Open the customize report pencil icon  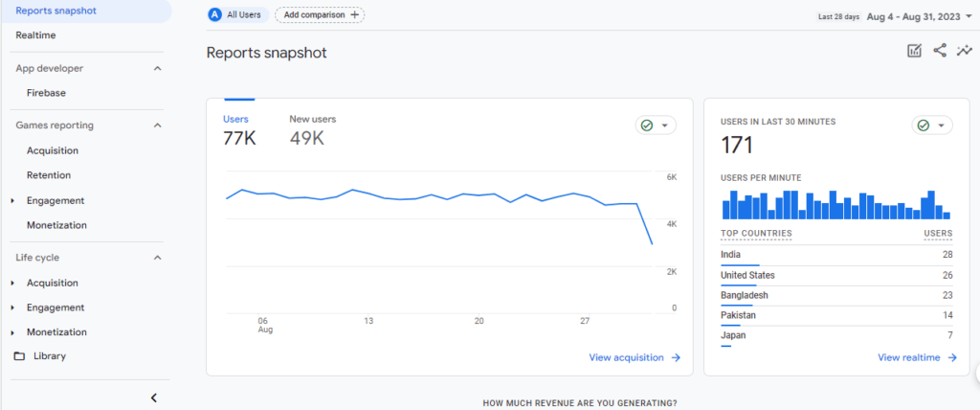914,52
